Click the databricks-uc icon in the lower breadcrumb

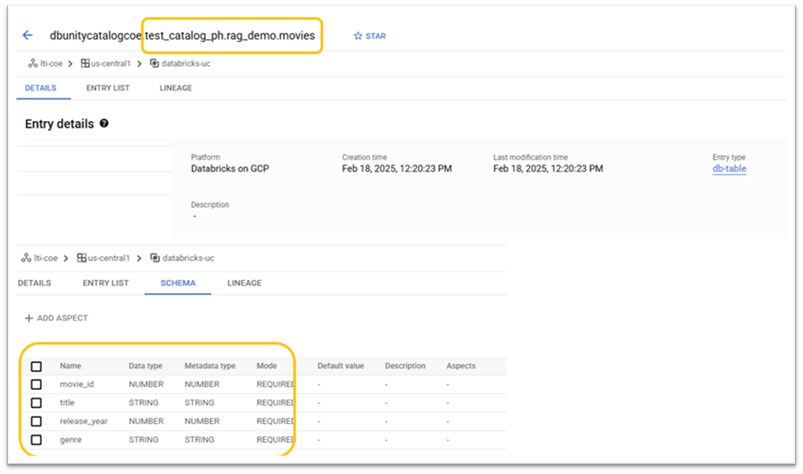[x=155, y=258]
